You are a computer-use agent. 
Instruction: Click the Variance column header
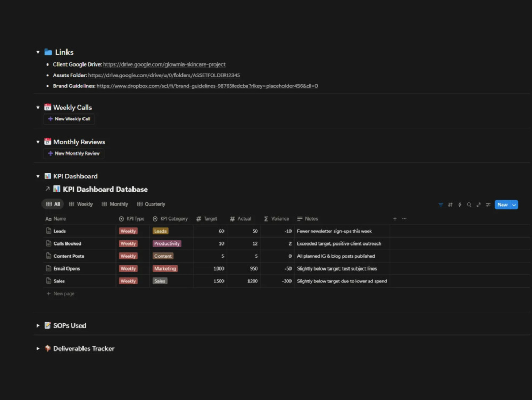click(x=277, y=219)
